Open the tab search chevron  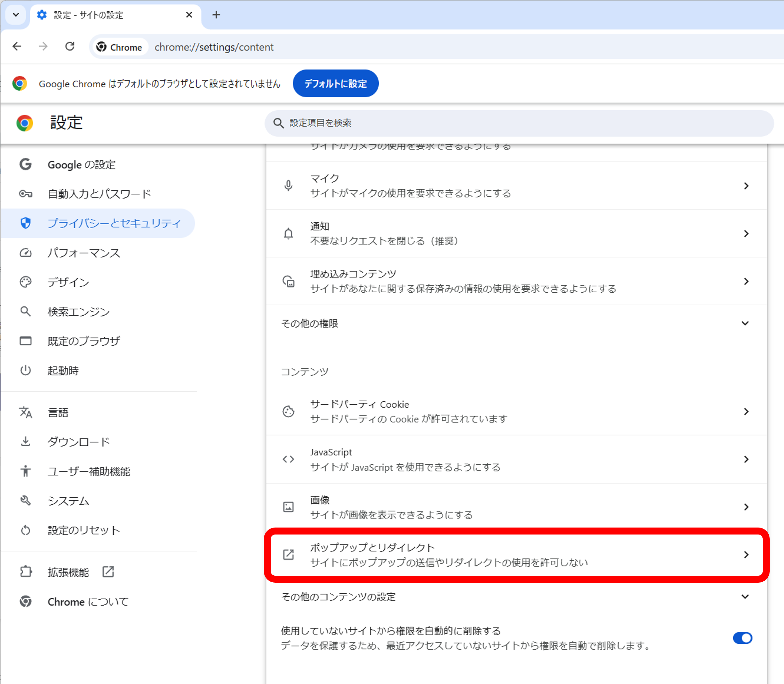(16, 15)
